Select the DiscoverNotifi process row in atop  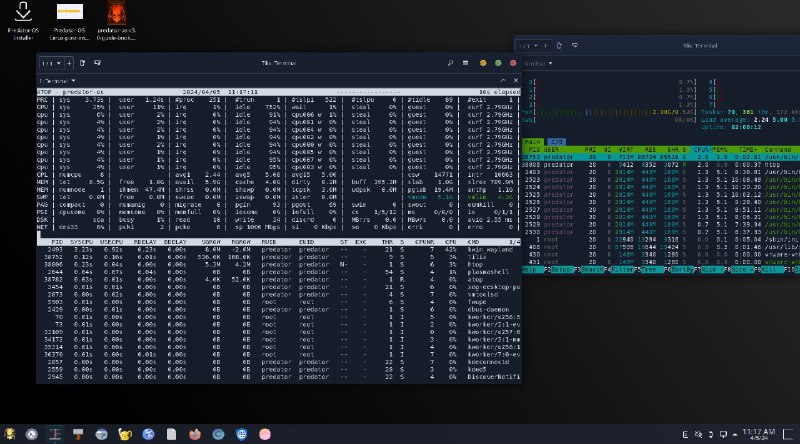(x=279, y=377)
